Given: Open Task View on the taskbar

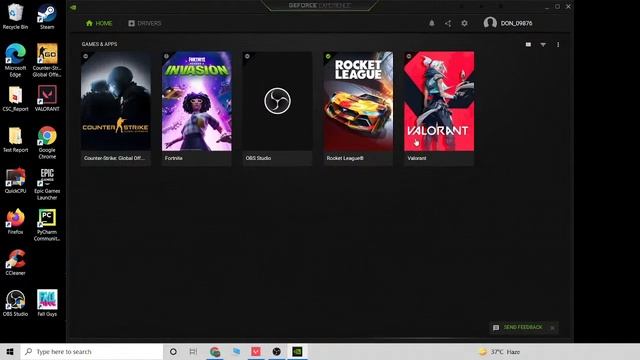Looking at the screenshot, I should pos(193,351).
